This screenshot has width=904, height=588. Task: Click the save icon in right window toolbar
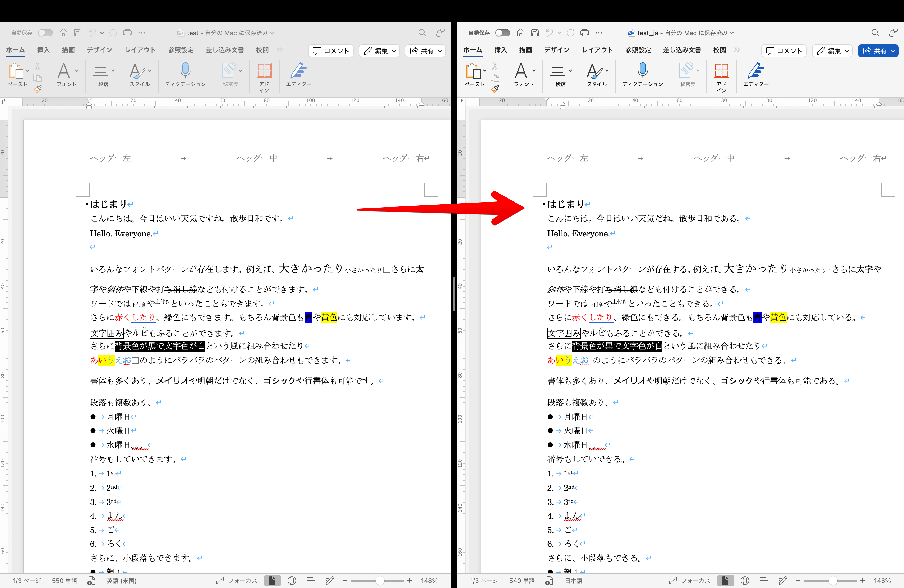coord(535,33)
